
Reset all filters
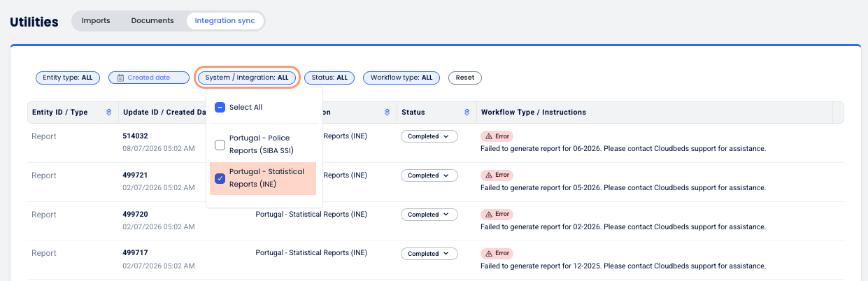coord(465,78)
